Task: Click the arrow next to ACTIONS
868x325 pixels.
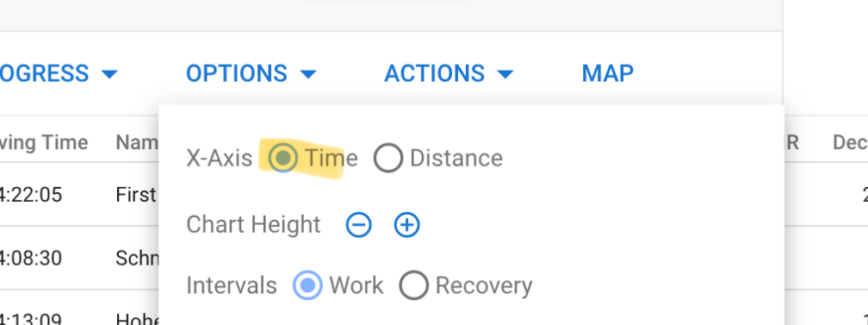Action: coord(505,74)
